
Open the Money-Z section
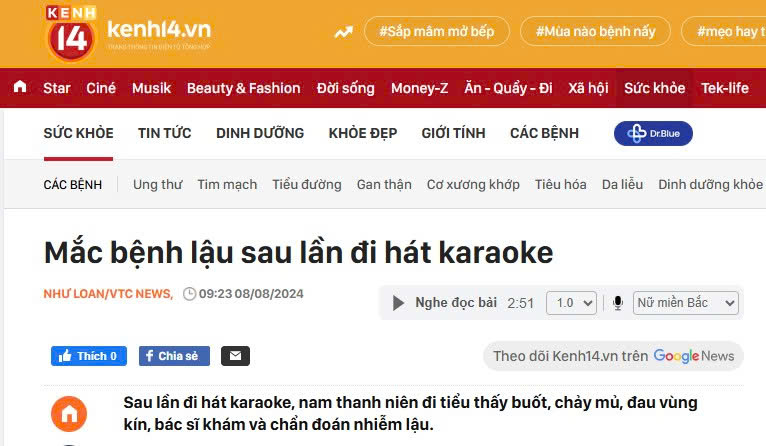[419, 88]
